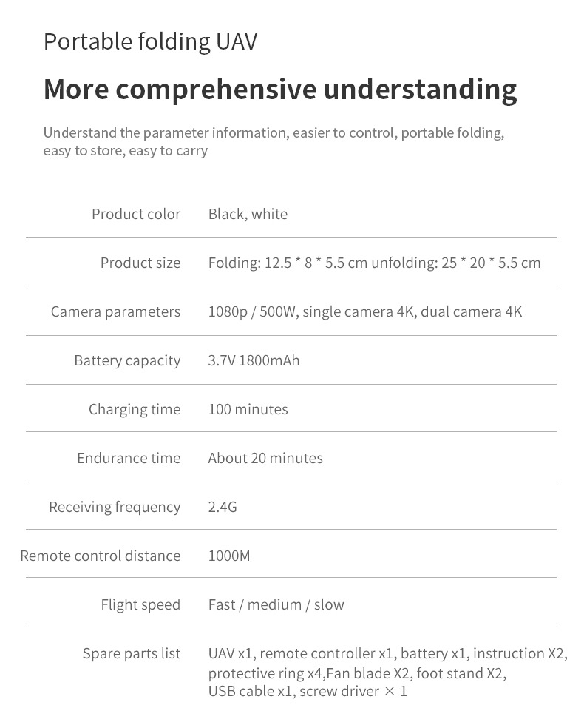Click the folding and unfolding dimensions text

(374, 263)
